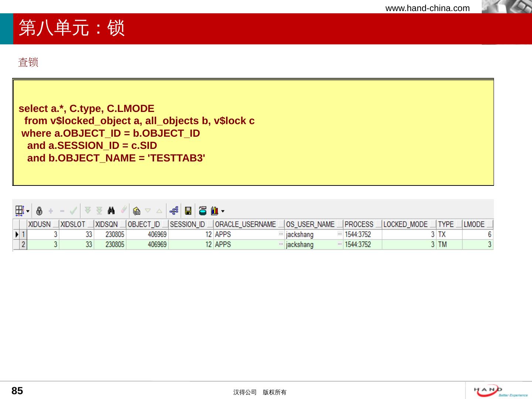Screen dimensions: 532x399
Task: Click the OBJECT_ID column header
Action: pyautogui.click(x=144, y=224)
